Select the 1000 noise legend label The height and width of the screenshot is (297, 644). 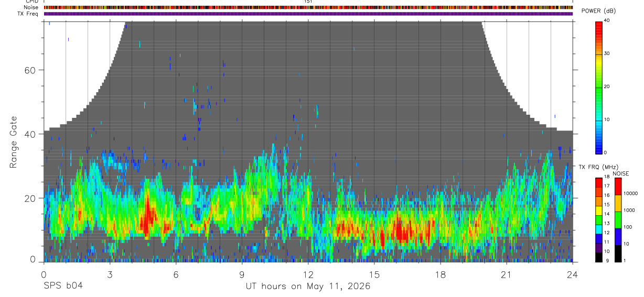click(629, 210)
